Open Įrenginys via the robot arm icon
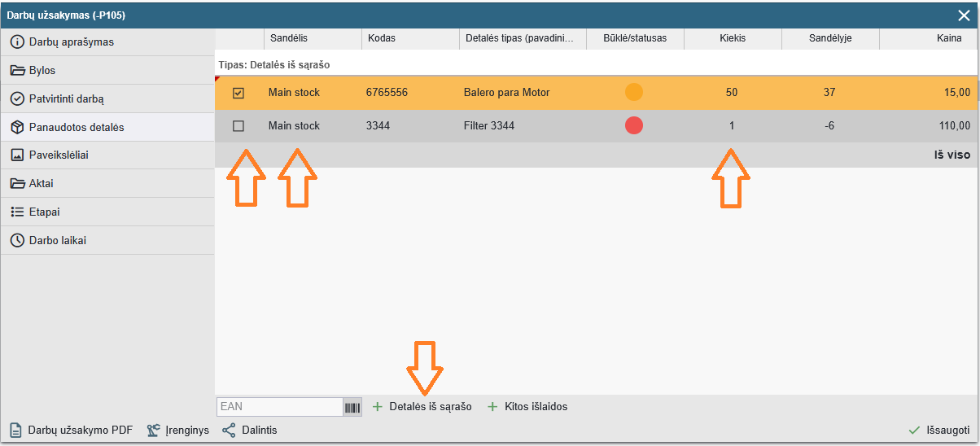 coord(154,430)
